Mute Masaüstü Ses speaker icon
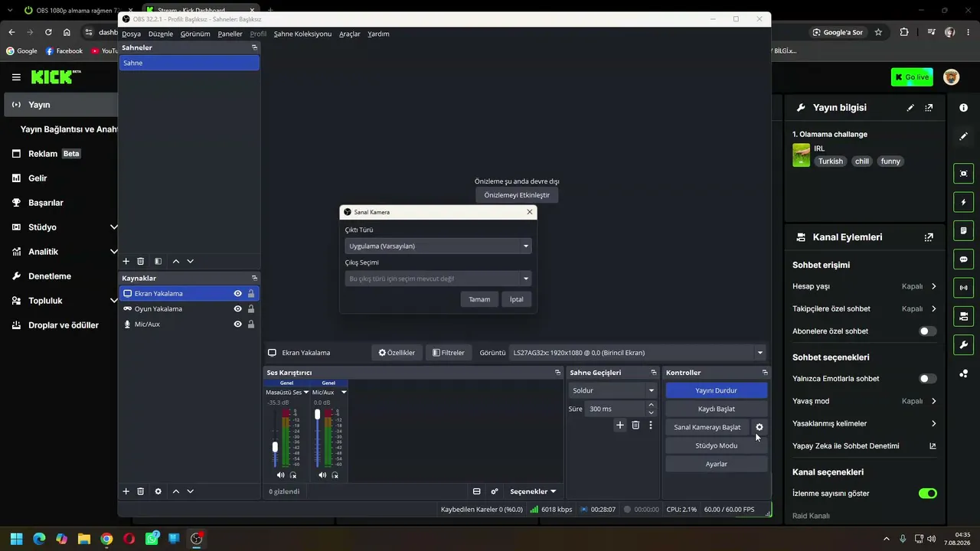Viewport: 980px width, 551px height. pos(280,475)
